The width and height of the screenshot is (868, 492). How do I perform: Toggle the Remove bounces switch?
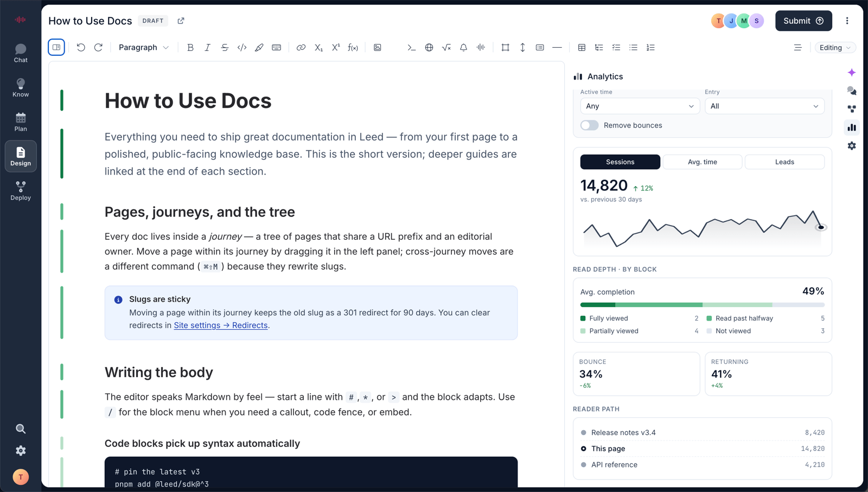(589, 125)
